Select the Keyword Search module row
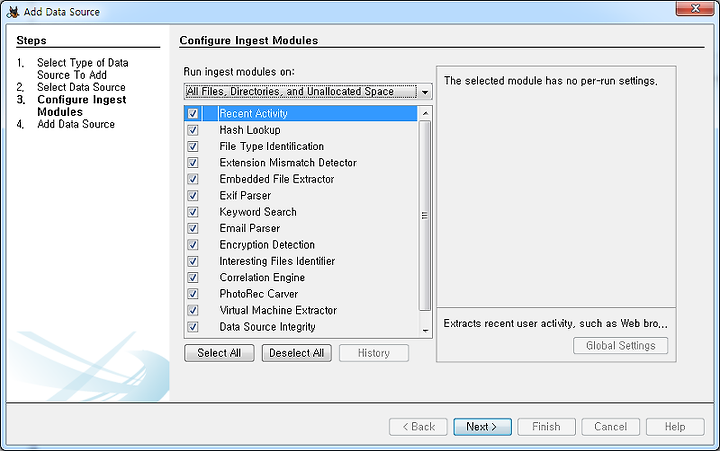Viewport: 720px width, 451px height. pos(301,212)
